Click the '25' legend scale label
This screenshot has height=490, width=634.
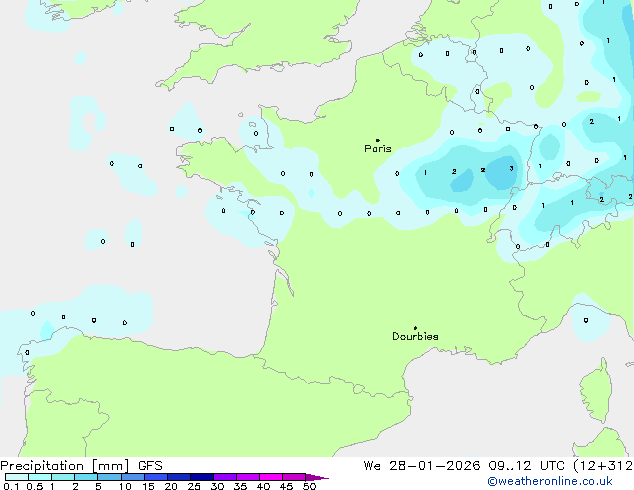[194, 486]
